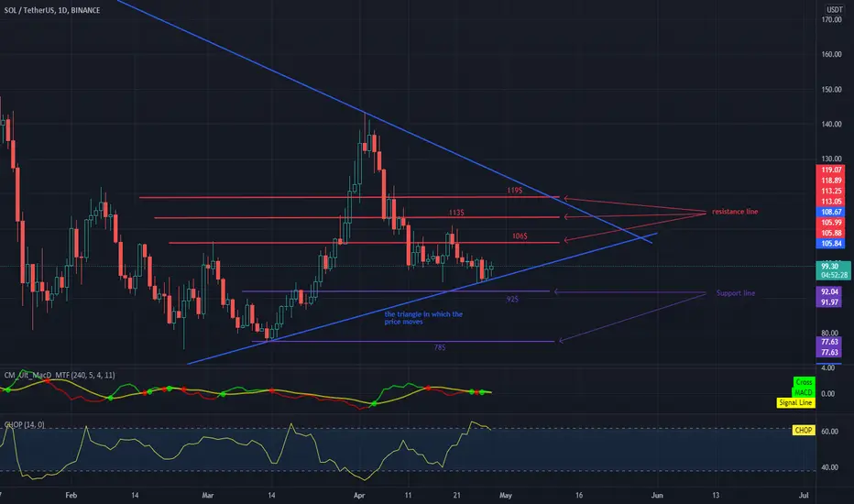The width and height of the screenshot is (854, 504).
Task: Select the 106$ resistance label
Action: click(x=520, y=236)
